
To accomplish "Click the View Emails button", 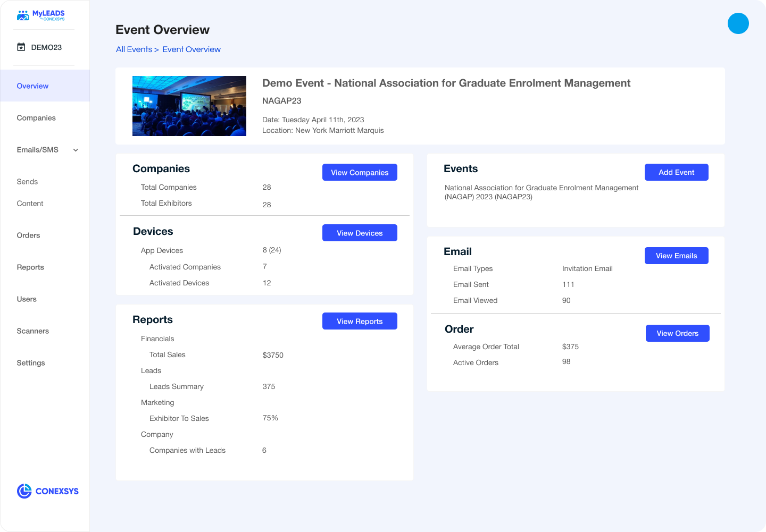I will [x=677, y=256].
